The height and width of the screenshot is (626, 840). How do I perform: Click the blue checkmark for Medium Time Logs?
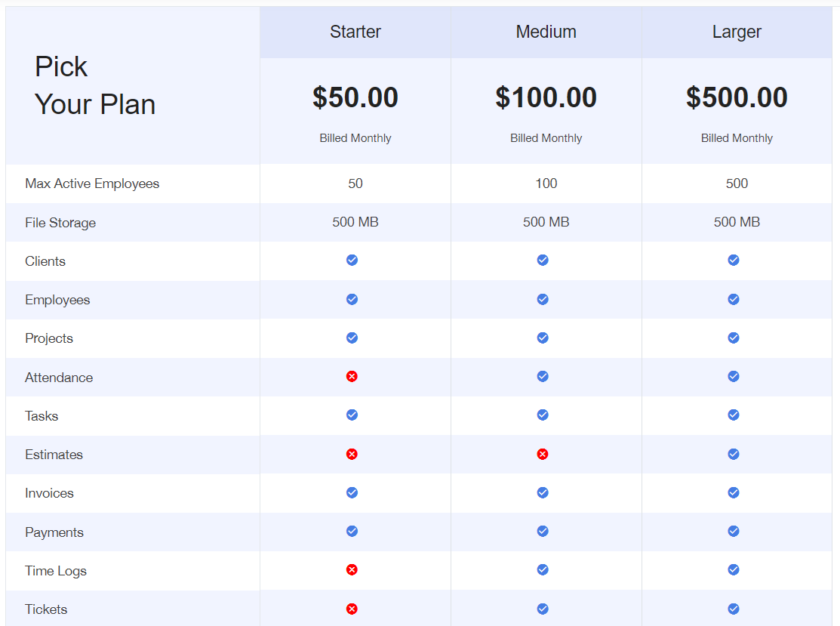click(x=543, y=569)
